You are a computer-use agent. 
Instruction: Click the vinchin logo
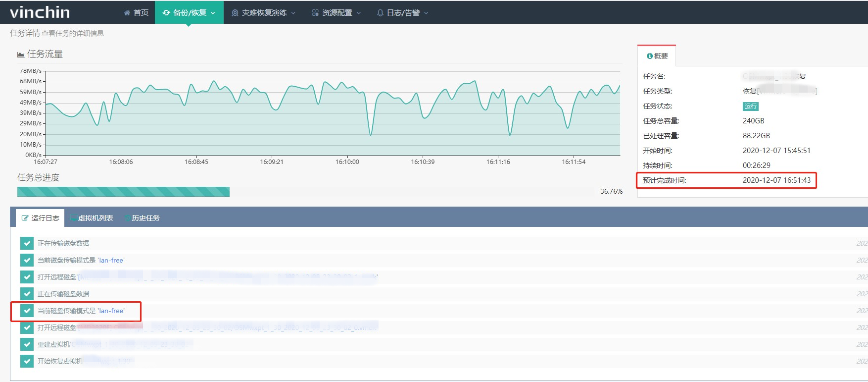pyautogui.click(x=40, y=12)
